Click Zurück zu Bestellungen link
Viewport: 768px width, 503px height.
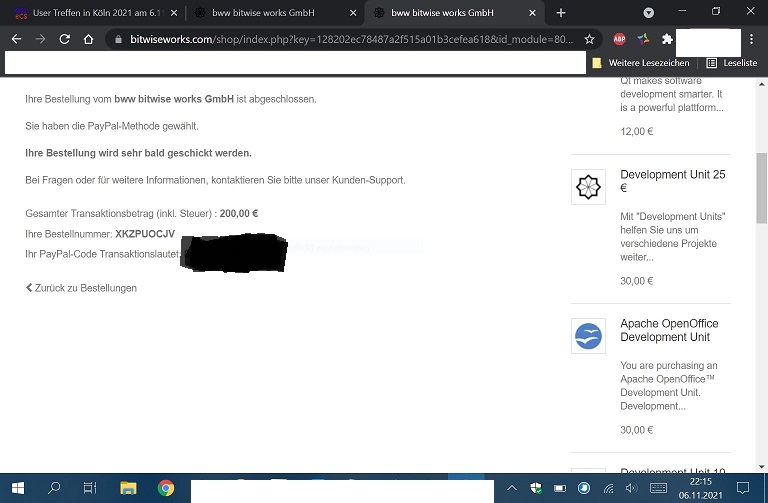81,288
